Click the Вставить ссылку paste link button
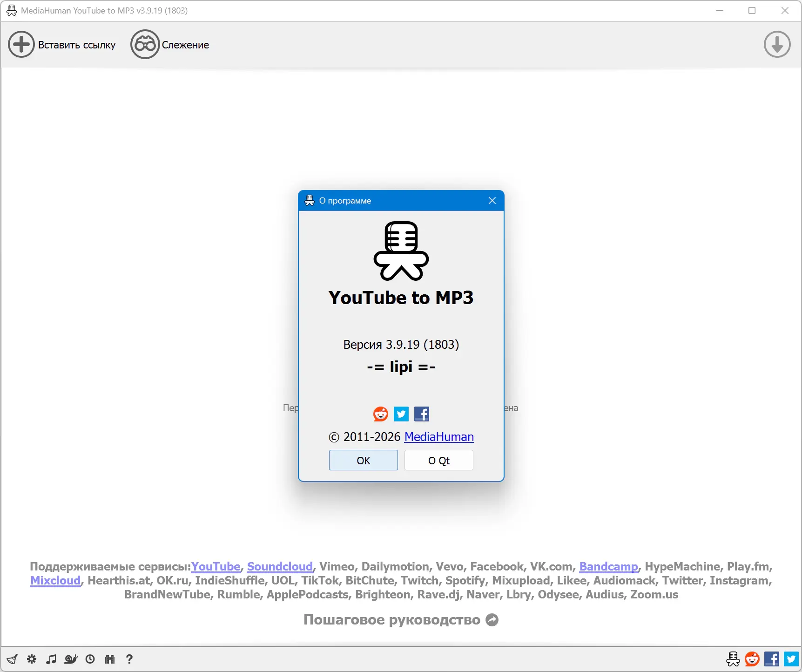802x672 pixels. tap(62, 45)
